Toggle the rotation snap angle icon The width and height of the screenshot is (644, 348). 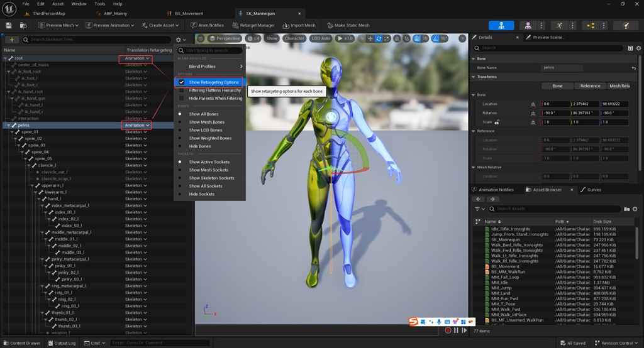[x=435, y=38]
